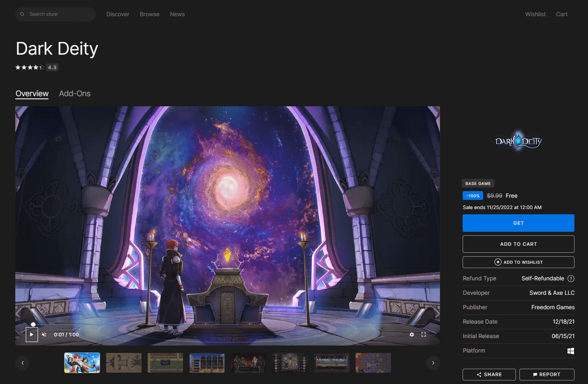Viewport: 588px width, 384px height.
Task: Click the search magnifier icon
Action: [x=22, y=14]
